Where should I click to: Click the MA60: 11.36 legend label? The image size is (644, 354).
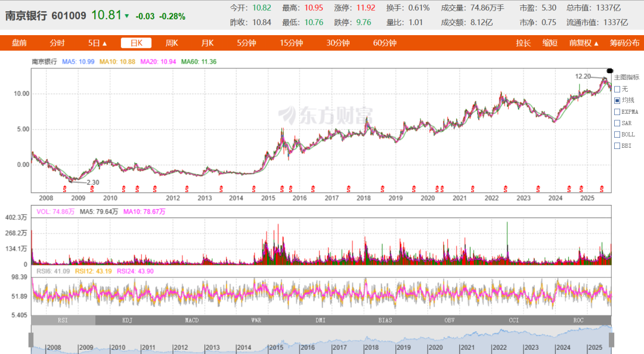(x=199, y=61)
